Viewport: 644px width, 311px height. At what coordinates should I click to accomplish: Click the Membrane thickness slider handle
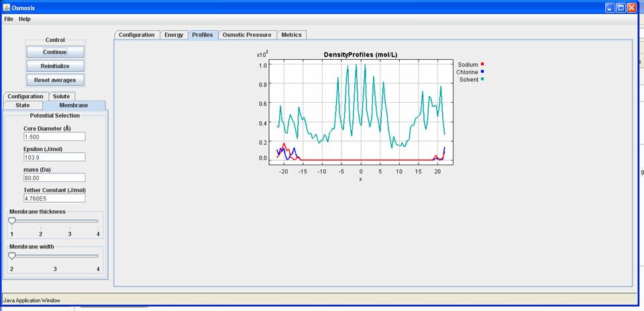click(12, 221)
